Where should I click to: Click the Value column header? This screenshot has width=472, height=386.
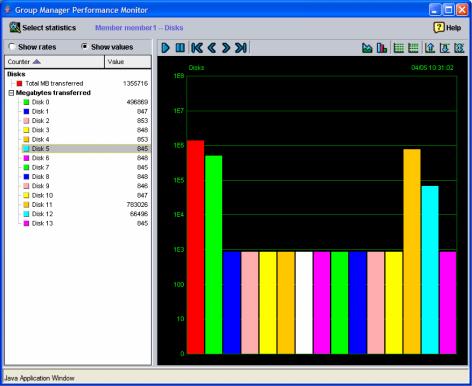pyautogui.click(x=128, y=62)
